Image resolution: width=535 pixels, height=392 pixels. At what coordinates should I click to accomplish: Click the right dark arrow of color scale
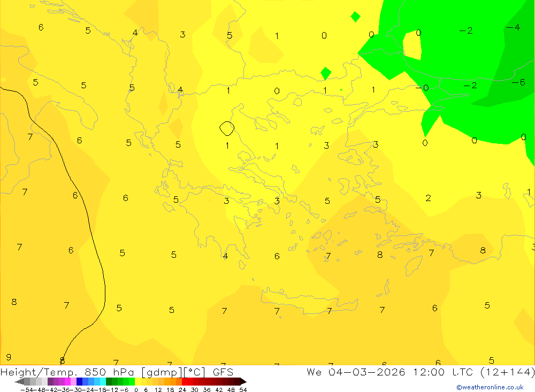243,382
